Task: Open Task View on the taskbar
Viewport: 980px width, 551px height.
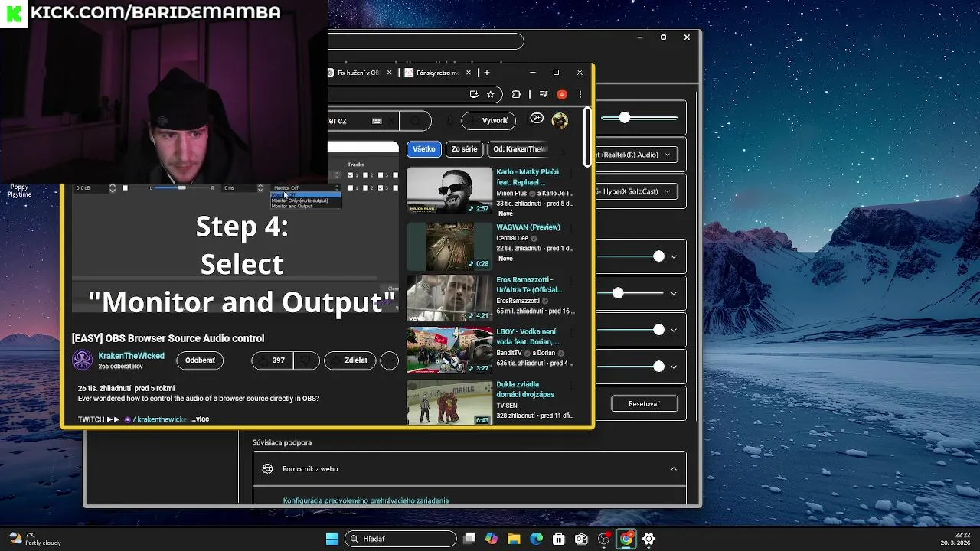Action: [469, 539]
